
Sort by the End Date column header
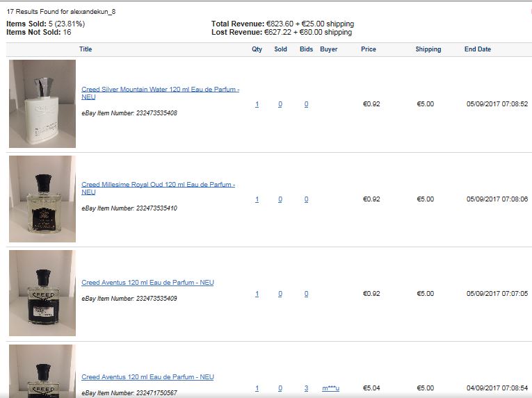[478, 49]
